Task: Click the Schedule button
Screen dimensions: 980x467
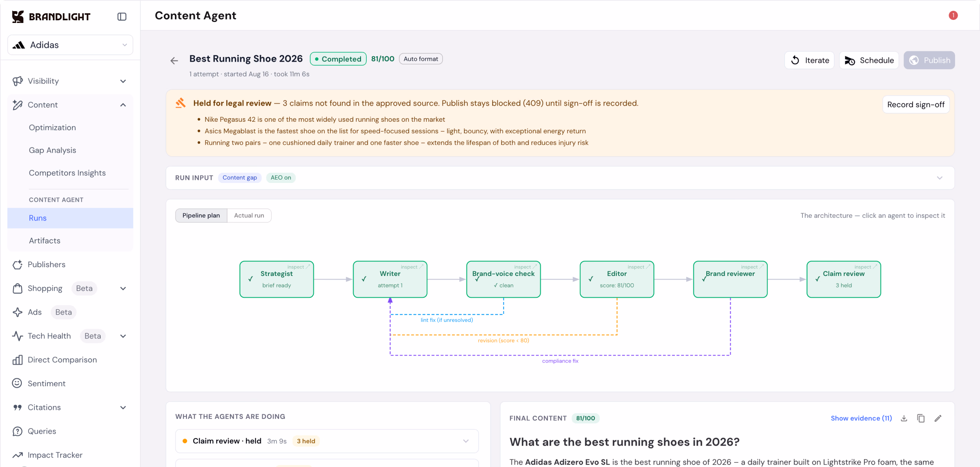Action: pyautogui.click(x=869, y=60)
